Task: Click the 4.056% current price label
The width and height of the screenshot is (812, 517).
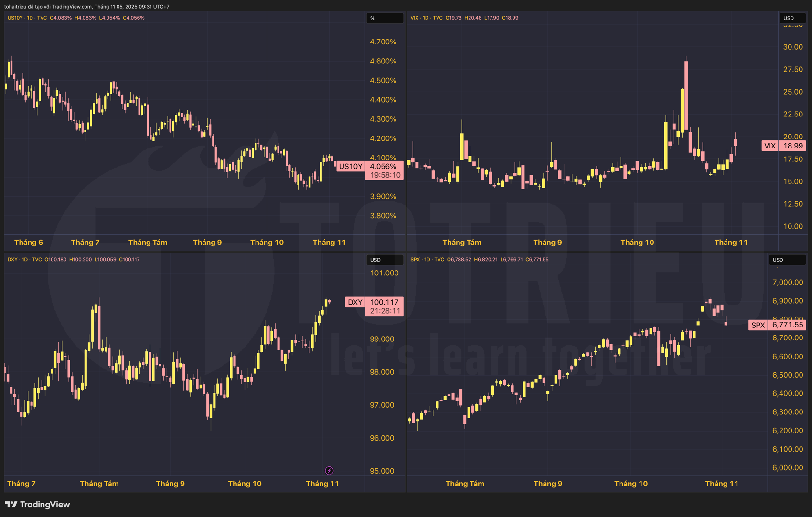Action: coord(384,166)
